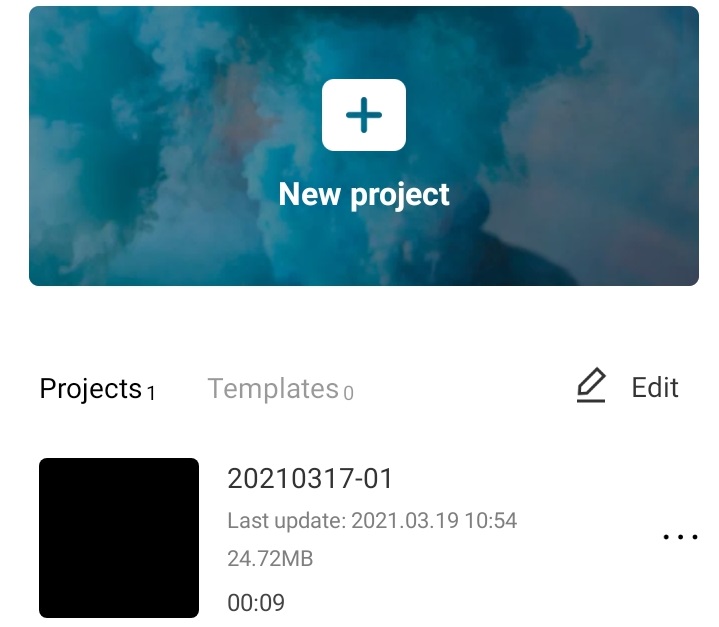Open the pencil Edit icon
Viewport: 719px width, 627px height.
point(591,384)
